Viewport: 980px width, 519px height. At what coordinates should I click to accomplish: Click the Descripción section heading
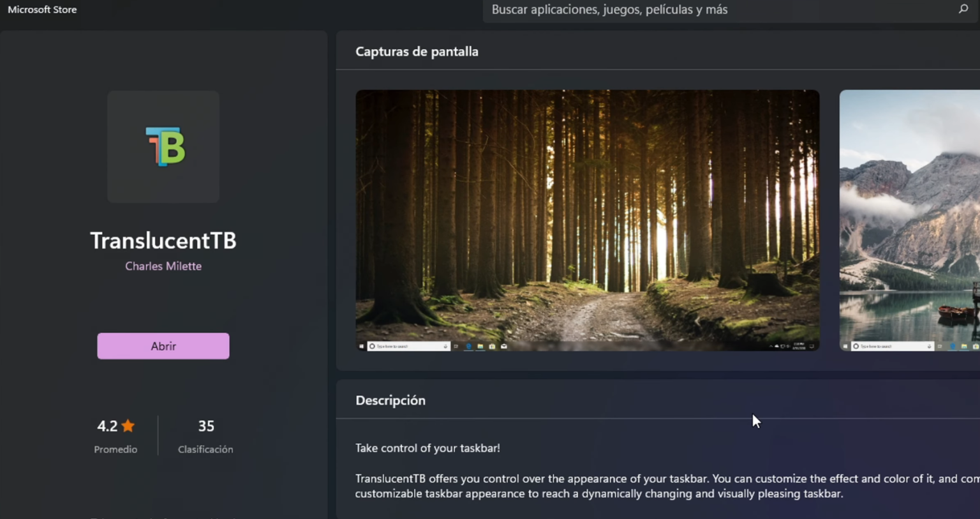pos(390,400)
